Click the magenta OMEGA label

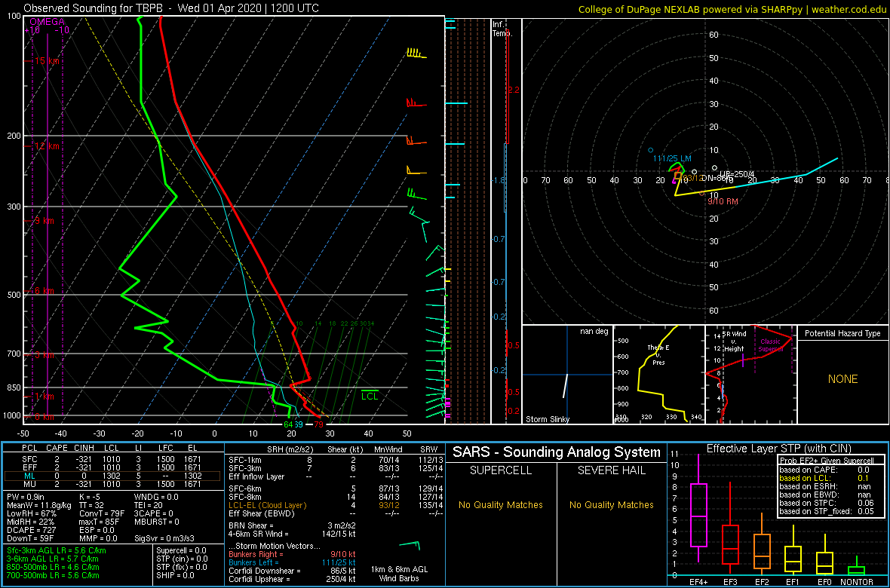(x=46, y=22)
